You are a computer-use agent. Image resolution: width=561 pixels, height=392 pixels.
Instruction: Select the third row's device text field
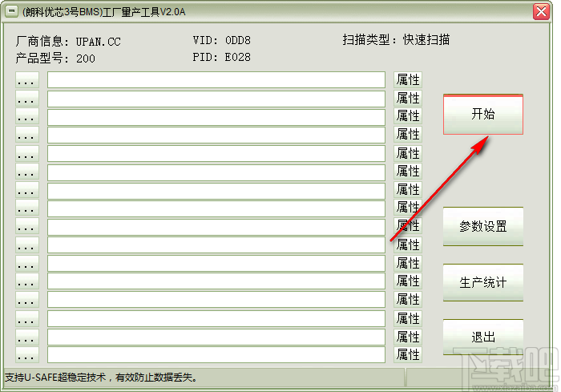(216, 117)
